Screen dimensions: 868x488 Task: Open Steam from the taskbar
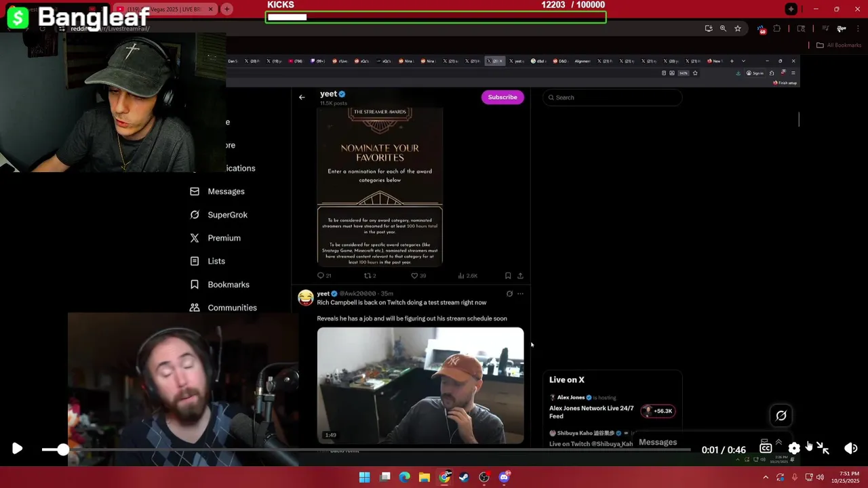[x=464, y=477]
